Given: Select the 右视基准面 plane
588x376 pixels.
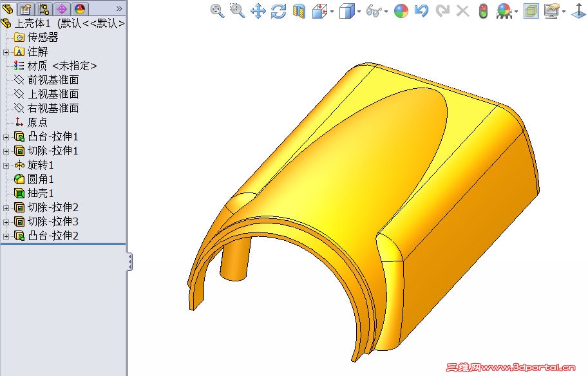Looking at the screenshot, I should point(53,108).
